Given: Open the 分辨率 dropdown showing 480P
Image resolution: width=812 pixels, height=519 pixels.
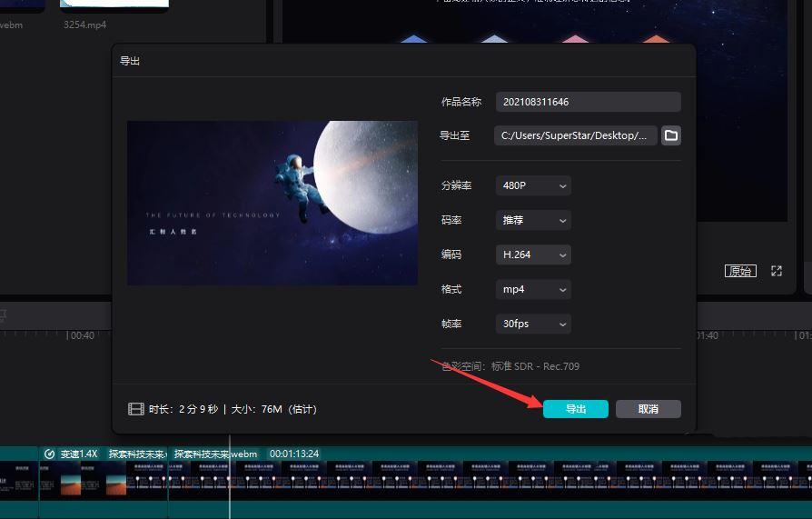Looking at the screenshot, I should (x=533, y=185).
